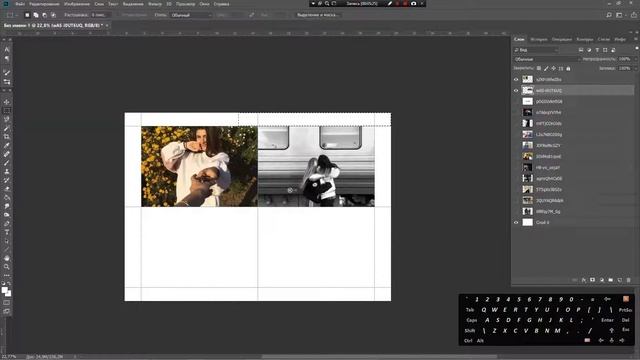Screen dimensions: 640x360
Task: Click the camera icon in recording bar
Action: (x=413, y=3)
